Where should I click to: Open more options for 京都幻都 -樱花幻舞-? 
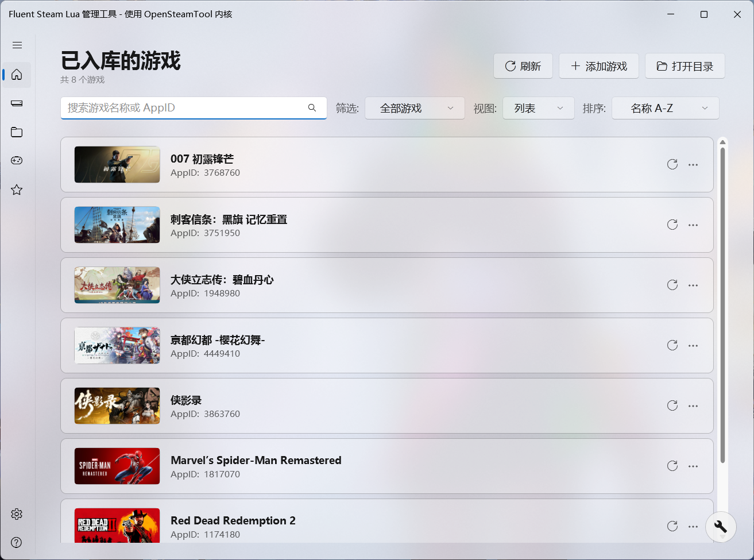click(x=693, y=345)
